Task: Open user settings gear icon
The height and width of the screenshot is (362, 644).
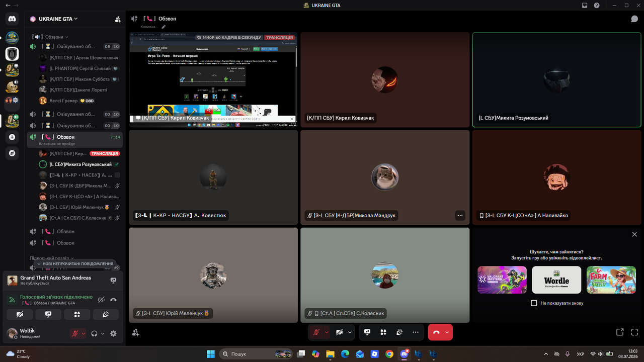Action: (x=113, y=333)
